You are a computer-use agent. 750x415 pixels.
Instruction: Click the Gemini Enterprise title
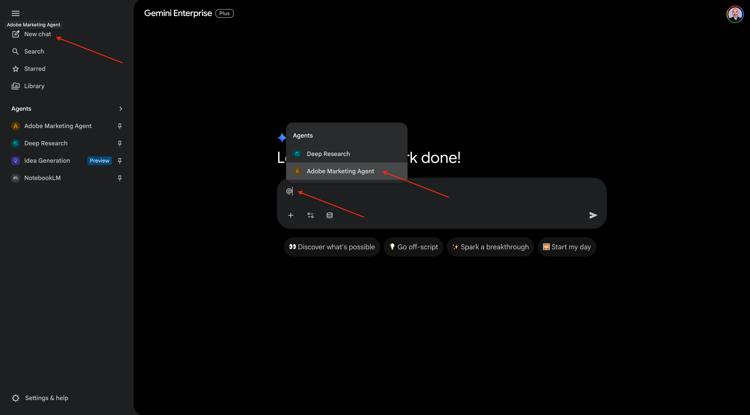click(x=178, y=13)
